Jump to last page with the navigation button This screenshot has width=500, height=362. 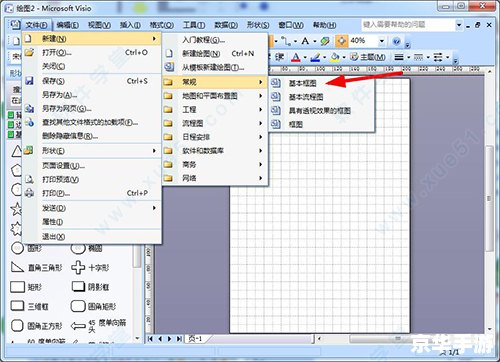179,339
